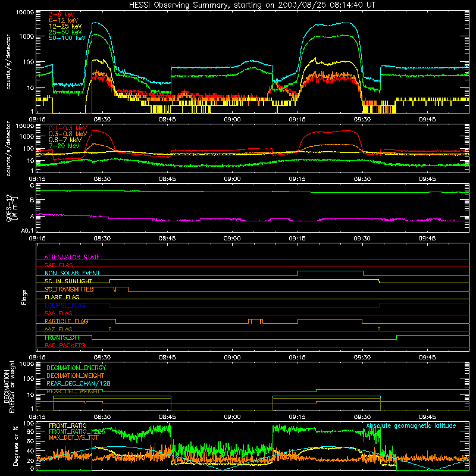Click the Flags axis title
Viewport: 476px width, 476px height.
[x=24, y=297]
